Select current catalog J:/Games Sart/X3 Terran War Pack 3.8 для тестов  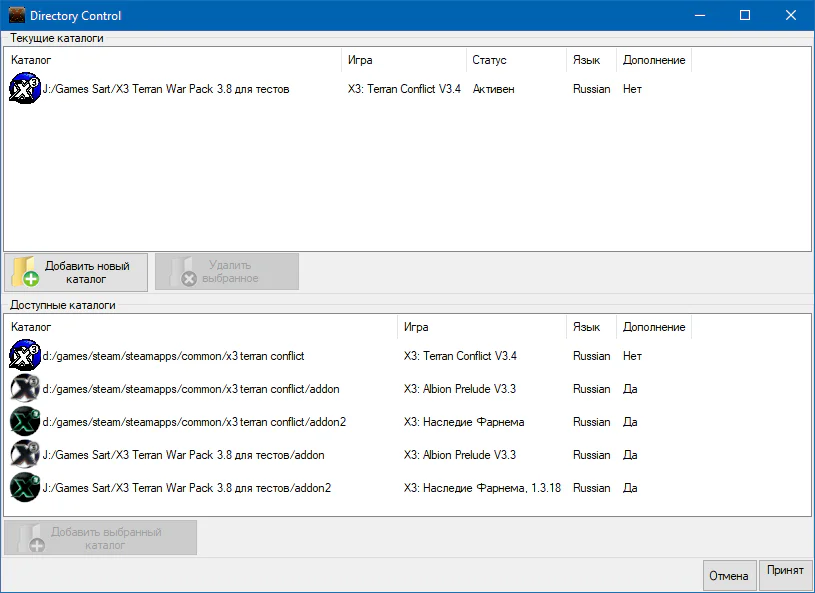point(166,89)
